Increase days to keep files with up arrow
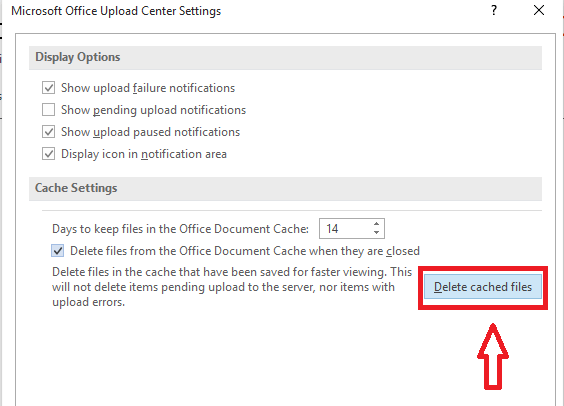The image size is (564, 406). click(376, 224)
